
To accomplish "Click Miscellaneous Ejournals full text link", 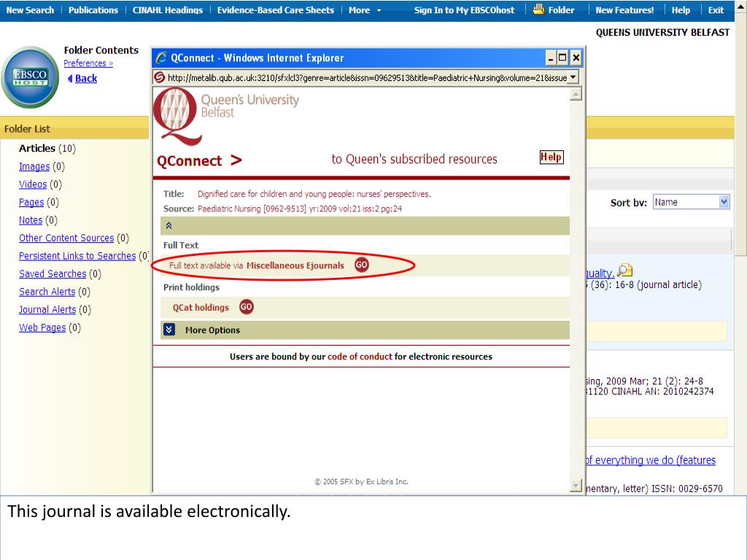I will [x=295, y=265].
